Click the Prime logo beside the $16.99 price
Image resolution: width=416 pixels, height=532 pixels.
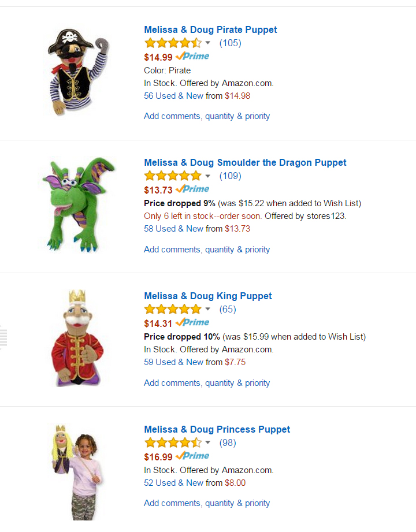coord(192,456)
